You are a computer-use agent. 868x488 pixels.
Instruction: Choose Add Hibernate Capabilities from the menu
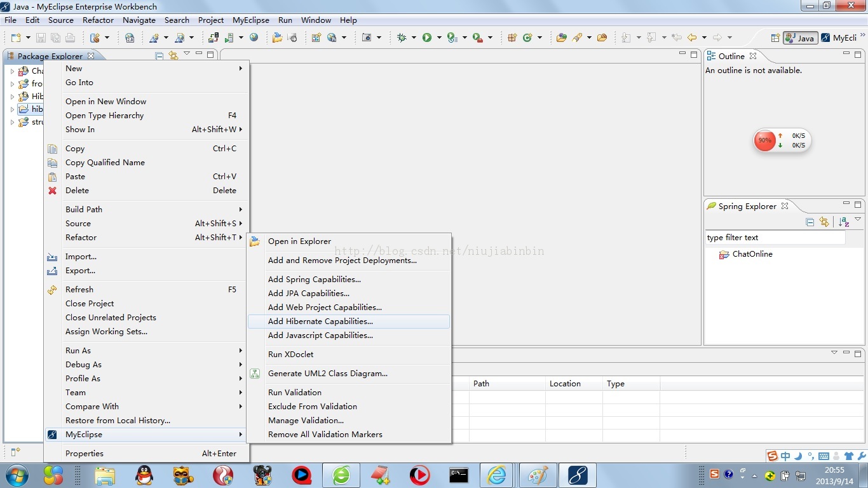320,321
